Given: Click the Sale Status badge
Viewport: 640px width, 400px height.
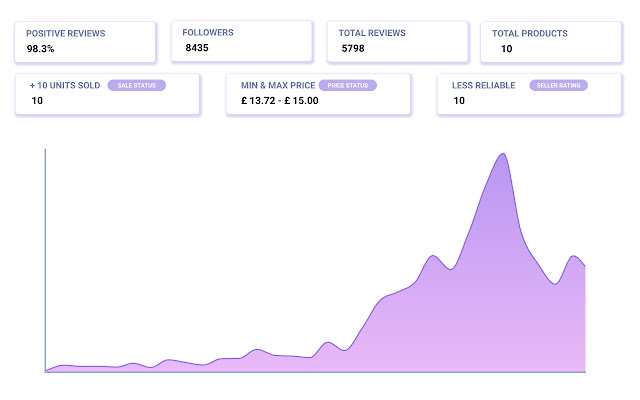Looking at the screenshot, I should (137, 85).
